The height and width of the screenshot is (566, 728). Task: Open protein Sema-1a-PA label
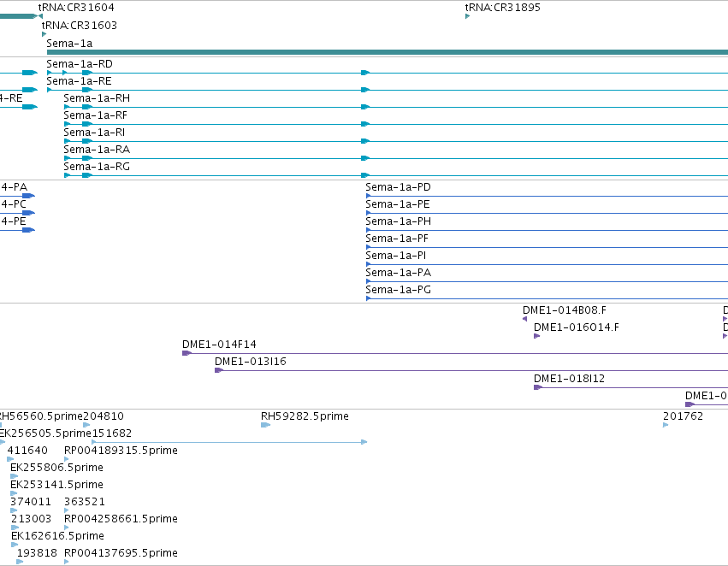(399, 273)
